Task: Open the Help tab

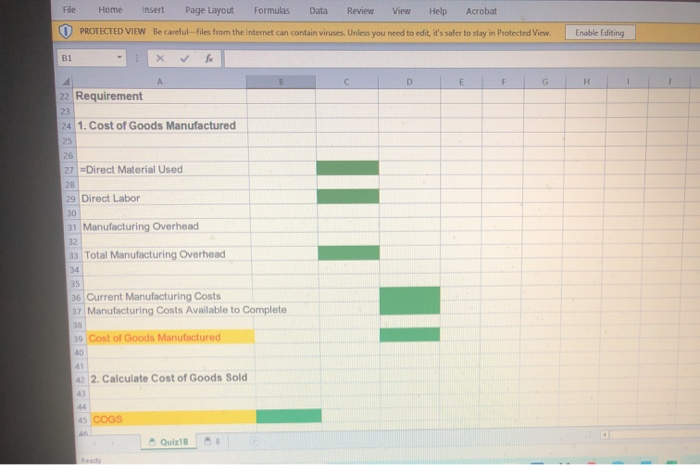Action: pos(438,11)
